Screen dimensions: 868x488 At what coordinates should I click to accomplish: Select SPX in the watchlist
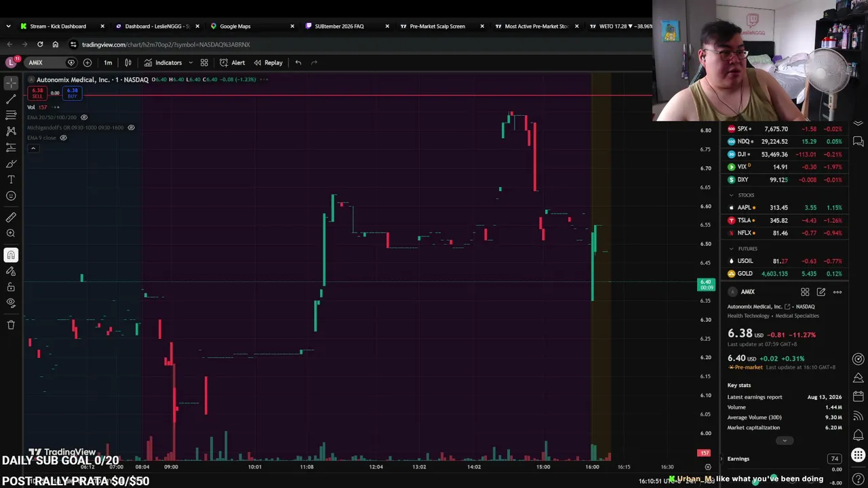coord(785,129)
